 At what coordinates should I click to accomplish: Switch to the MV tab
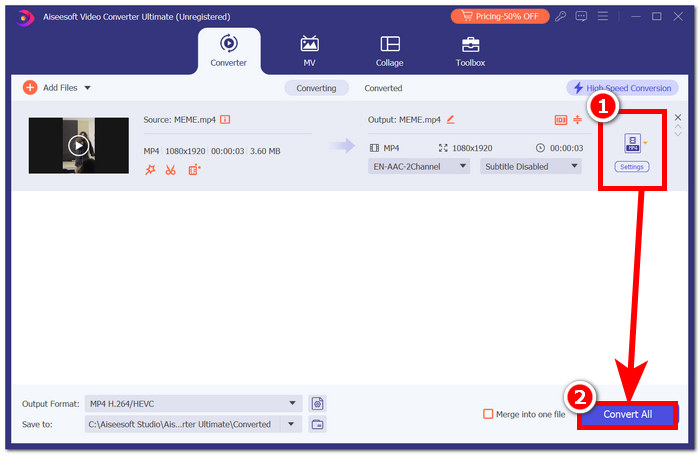310,50
